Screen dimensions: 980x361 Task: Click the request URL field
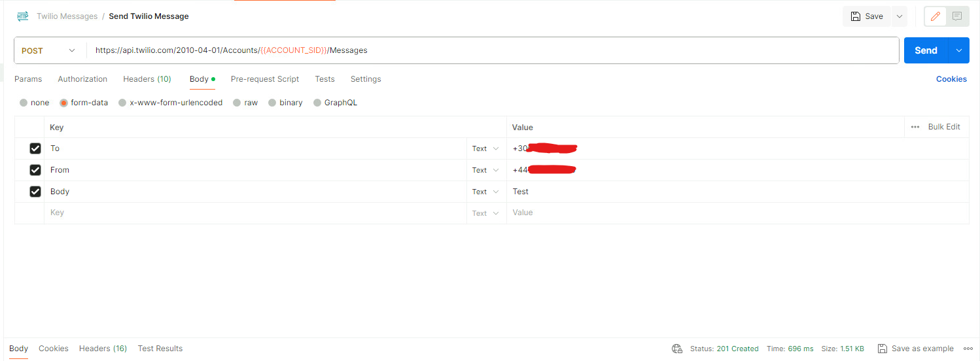click(492, 50)
